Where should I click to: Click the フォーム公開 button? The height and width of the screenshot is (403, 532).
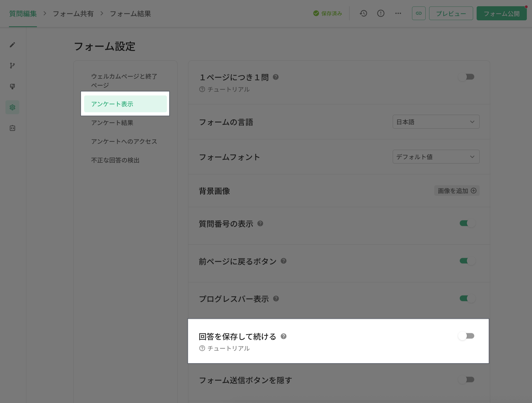click(x=502, y=13)
